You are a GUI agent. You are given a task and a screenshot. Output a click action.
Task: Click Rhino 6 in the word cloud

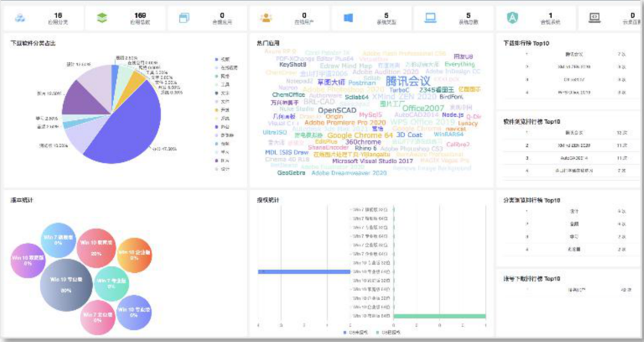(366, 148)
